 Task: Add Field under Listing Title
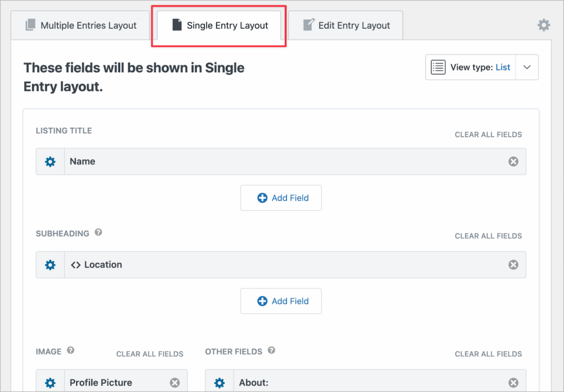point(281,198)
